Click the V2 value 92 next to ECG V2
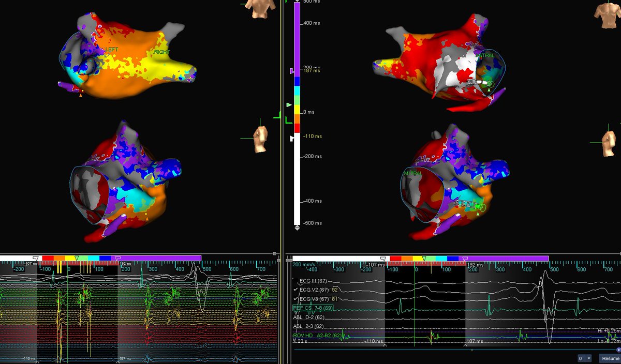Viewport: 621px width, 364px height. (x=335, y=290)
